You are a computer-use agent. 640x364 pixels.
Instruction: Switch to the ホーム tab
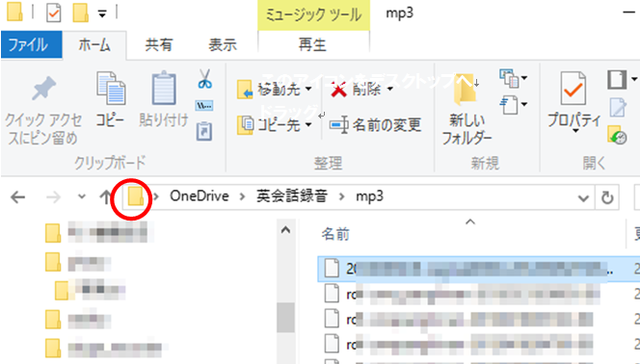[94, 44]
